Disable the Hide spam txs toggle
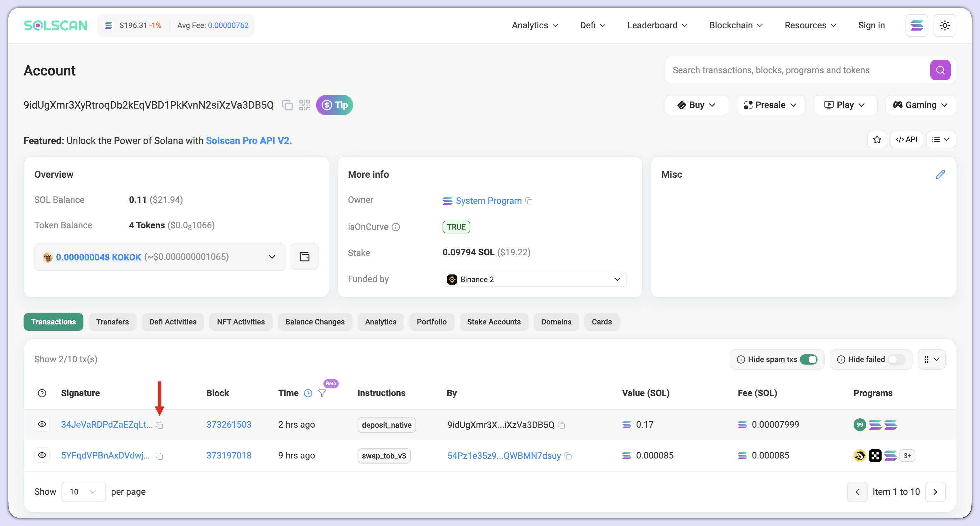Viewport: 980px width, 526px height. click(x=809, y=359)
